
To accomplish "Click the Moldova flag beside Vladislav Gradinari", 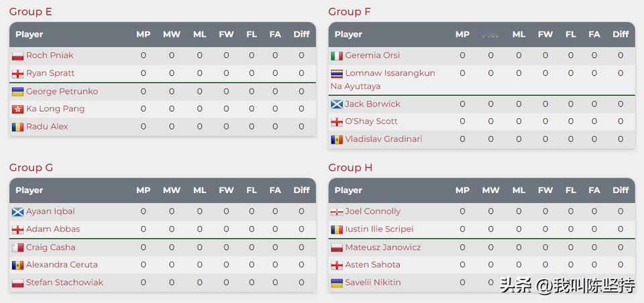I will click(x=337, y=140).
